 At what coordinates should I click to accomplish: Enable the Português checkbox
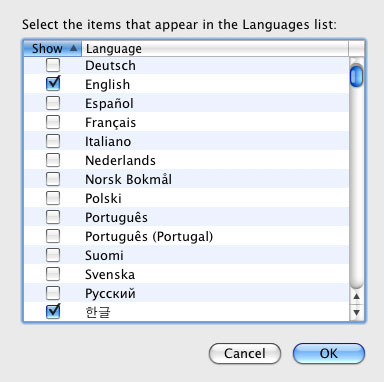point(53,217)
